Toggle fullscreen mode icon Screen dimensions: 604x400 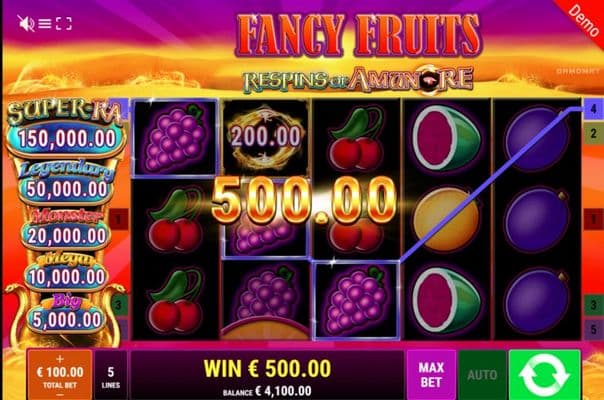64,24
